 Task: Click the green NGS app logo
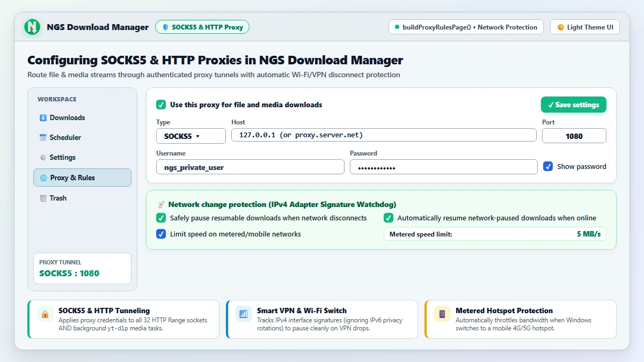33,27
